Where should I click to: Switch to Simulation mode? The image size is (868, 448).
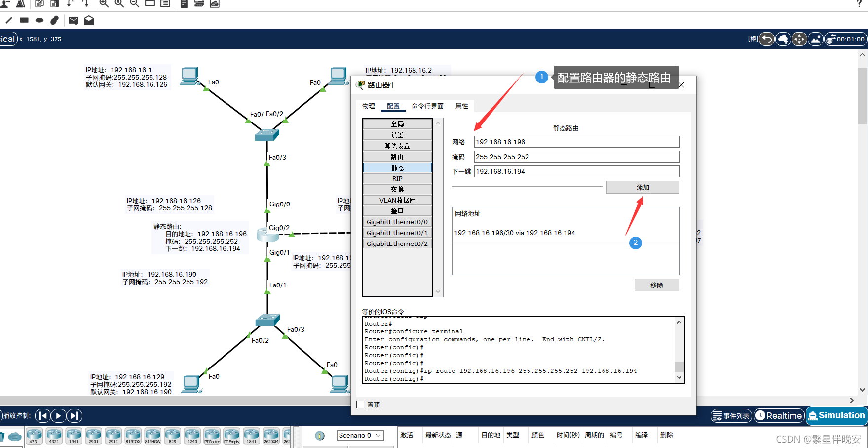click(x=837, y=415)
